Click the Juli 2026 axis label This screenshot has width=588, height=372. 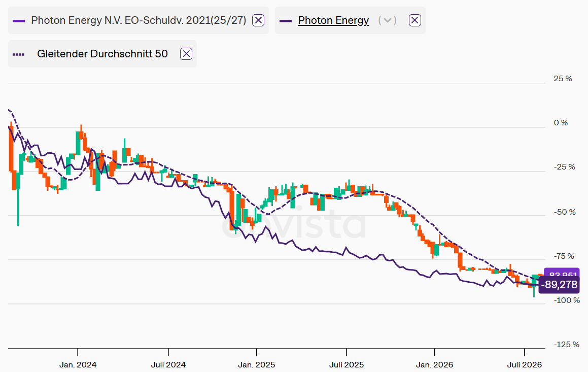(525, 364)
